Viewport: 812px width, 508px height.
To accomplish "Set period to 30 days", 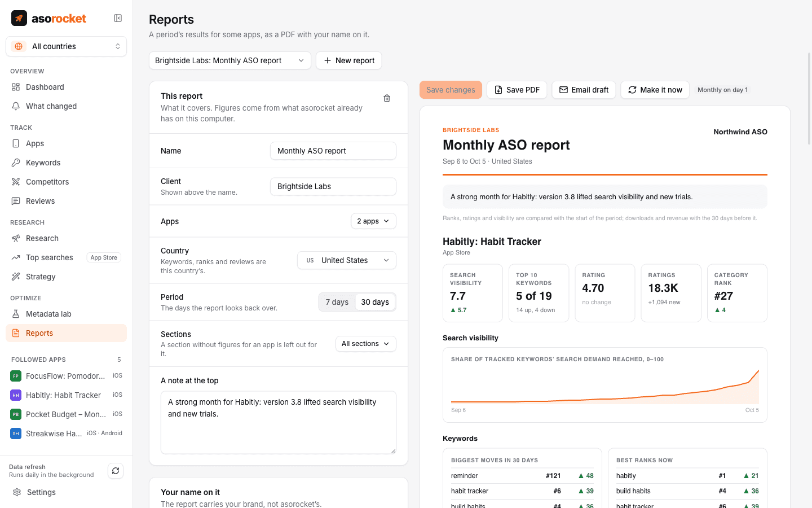I will [375, 302].
